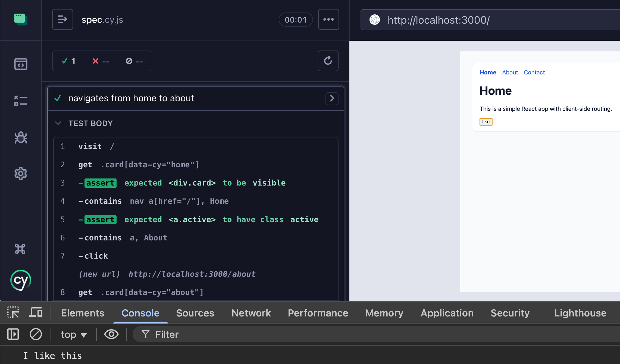Toggle the specs list panel button
This screenshot has width=620, height=364.
tap(62, 20)
